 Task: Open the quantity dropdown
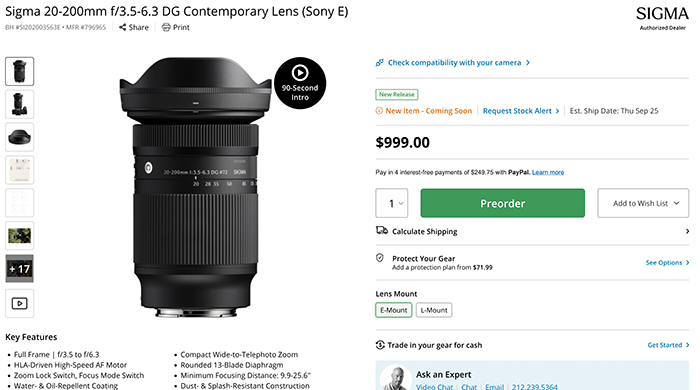click(x=392, y=203)
